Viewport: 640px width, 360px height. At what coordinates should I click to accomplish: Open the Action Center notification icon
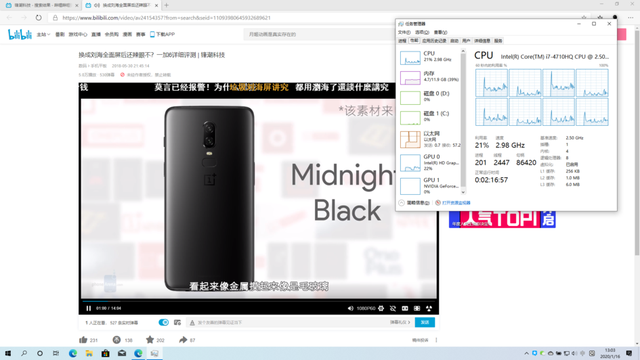629,353
